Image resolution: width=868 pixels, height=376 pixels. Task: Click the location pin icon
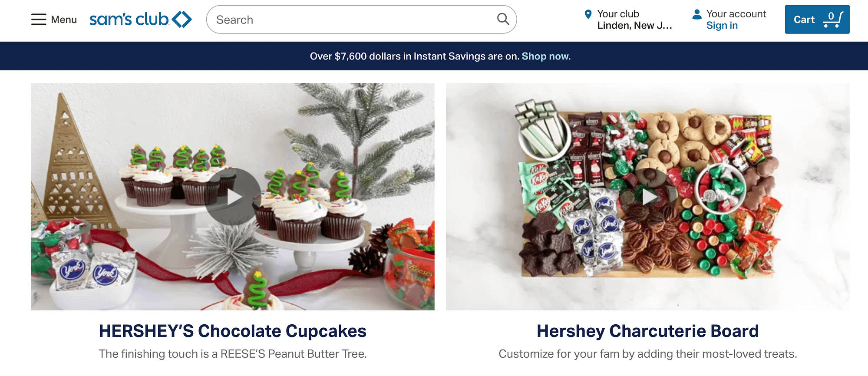(x=588, y=14)
